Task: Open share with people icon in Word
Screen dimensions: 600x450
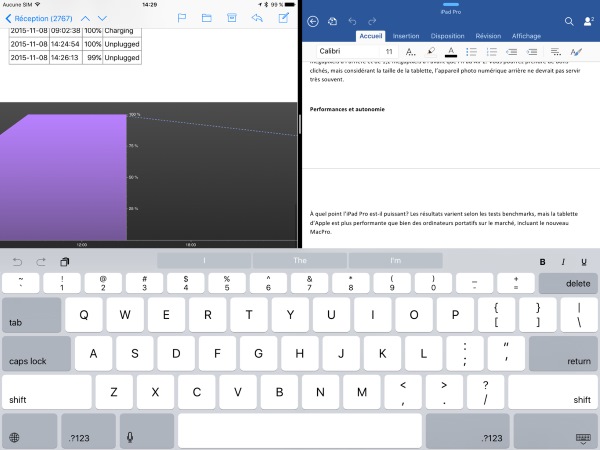Action: click(589, 21)
